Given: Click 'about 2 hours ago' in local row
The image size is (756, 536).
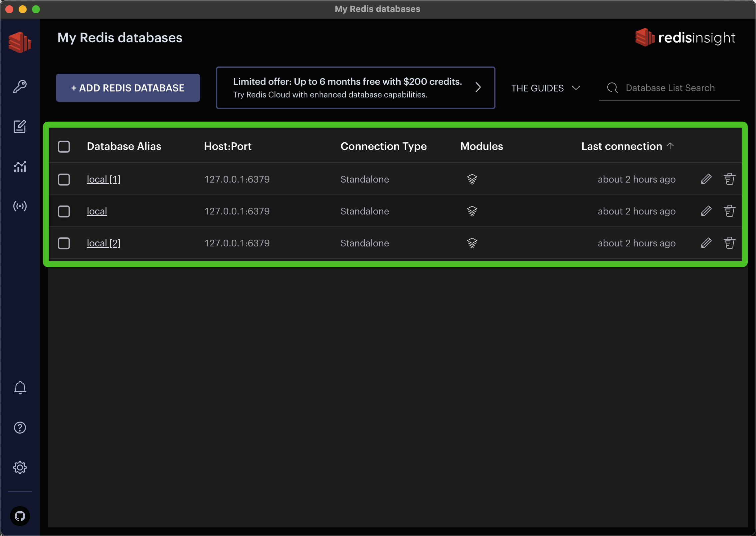Looking at the screenshot, I should click(x=637, y=211).
